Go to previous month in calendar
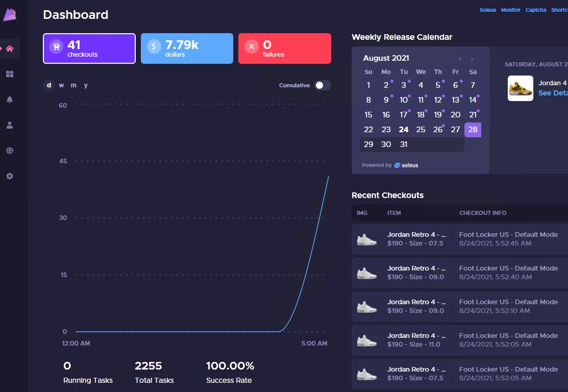568x392 pixels. [x=460, y=59]
